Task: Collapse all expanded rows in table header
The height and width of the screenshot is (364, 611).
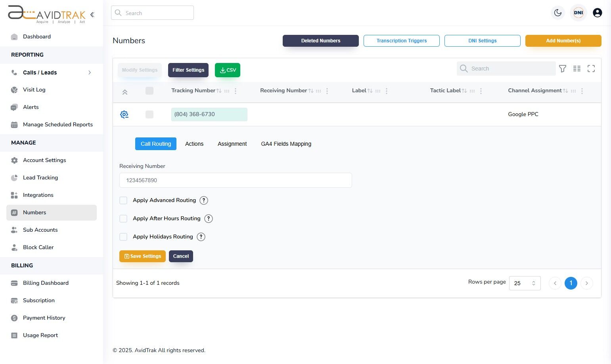Action: 124,92
